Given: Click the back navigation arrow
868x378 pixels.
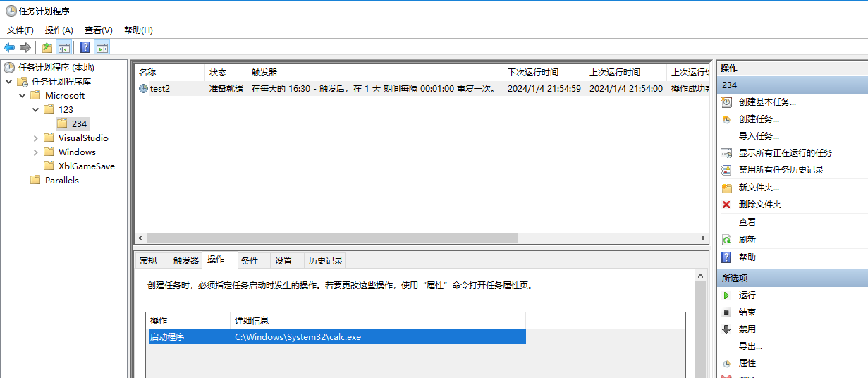Looking at the screenshot, I should coord(9,47).
